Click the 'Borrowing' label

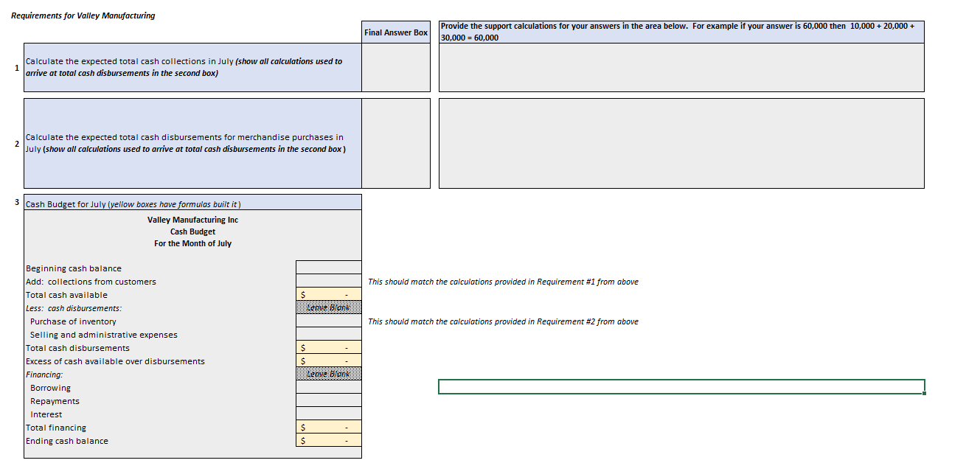50,388
